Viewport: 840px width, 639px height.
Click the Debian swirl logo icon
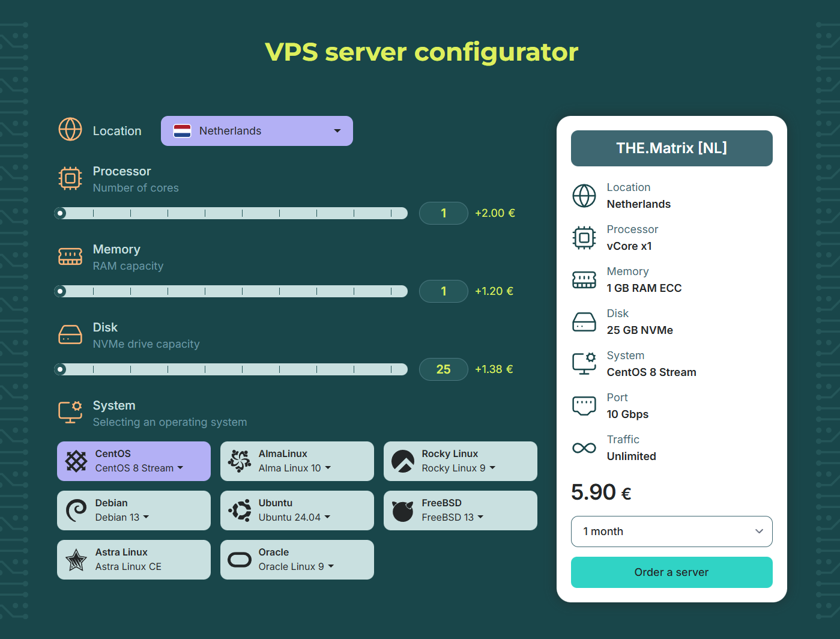(x=76, y=510)
